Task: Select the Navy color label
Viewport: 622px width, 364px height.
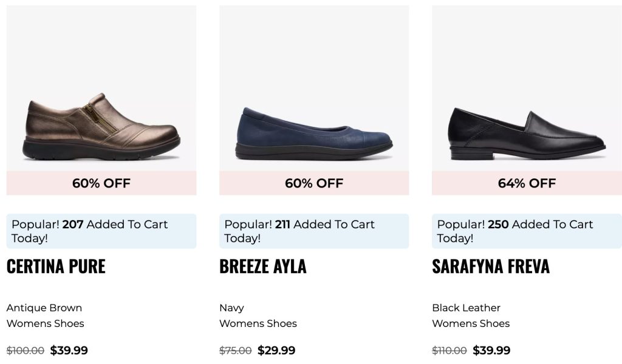Action: point(231,308)
